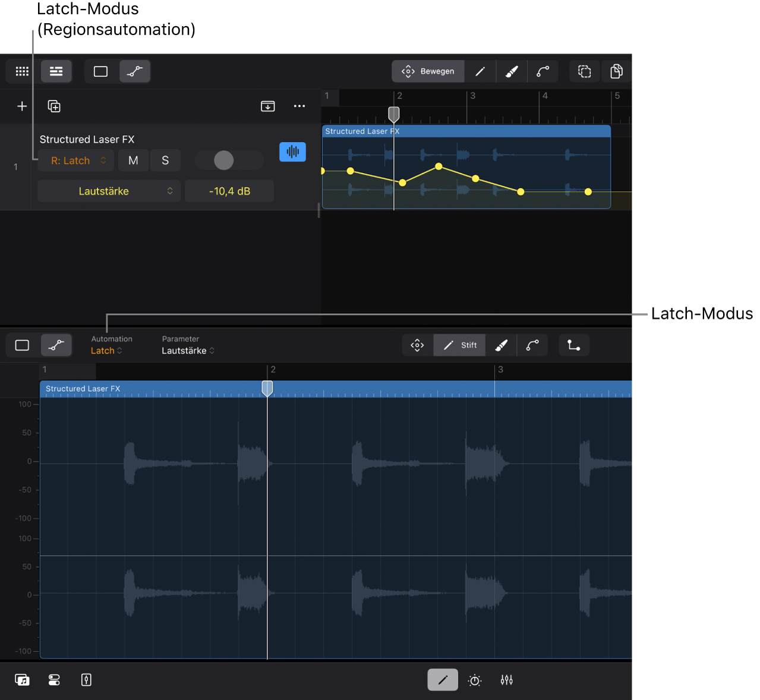Add a new track with plus icon

(x=22, y=106)
